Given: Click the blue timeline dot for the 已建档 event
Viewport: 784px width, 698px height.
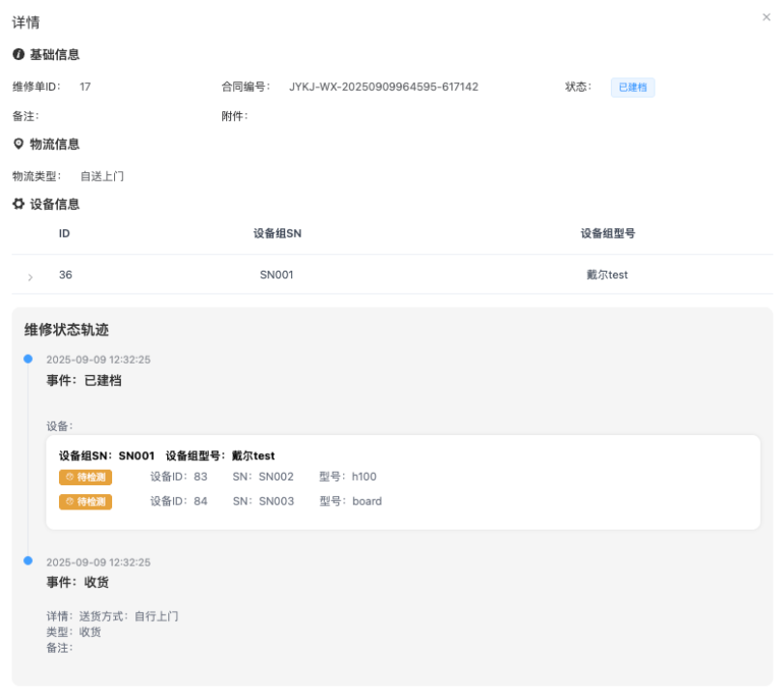Looking at the screenshot, I should [27, 359].
